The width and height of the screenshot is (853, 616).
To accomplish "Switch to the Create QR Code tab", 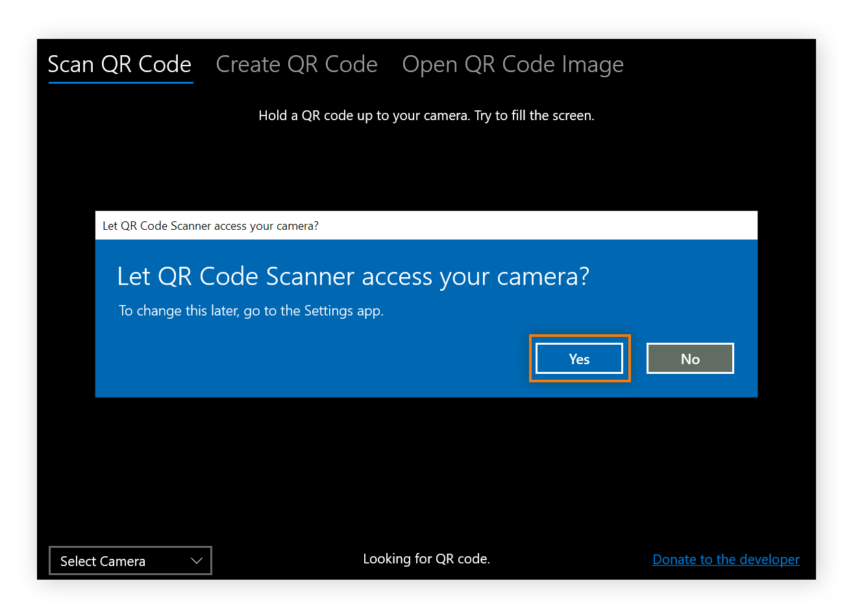I will point(296,64).
